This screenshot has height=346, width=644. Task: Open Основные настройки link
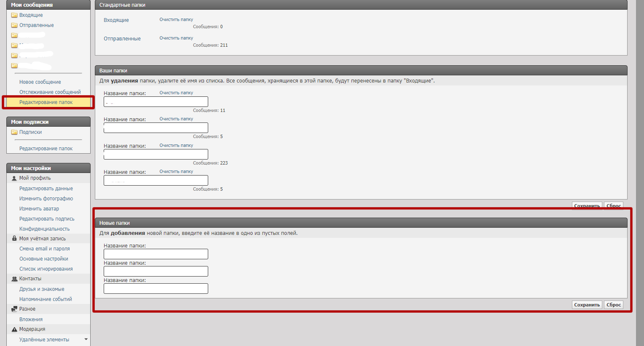[43, 259]
